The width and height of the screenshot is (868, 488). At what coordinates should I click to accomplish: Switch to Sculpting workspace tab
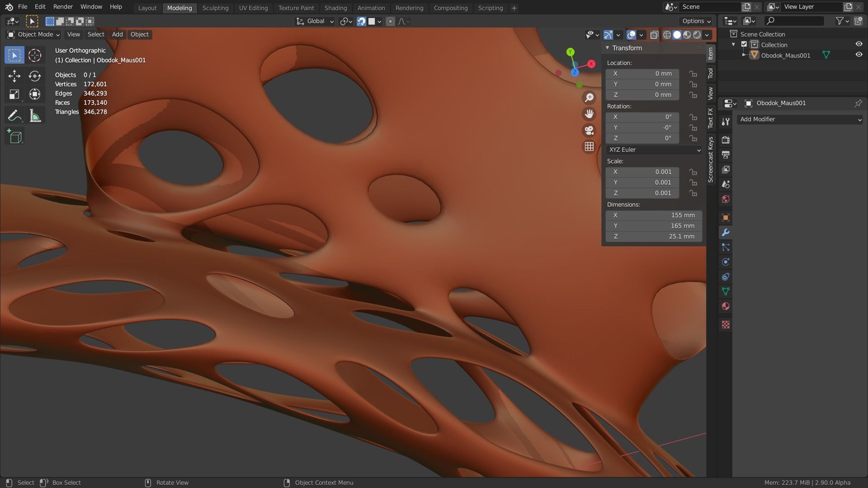tap(215, 8)
